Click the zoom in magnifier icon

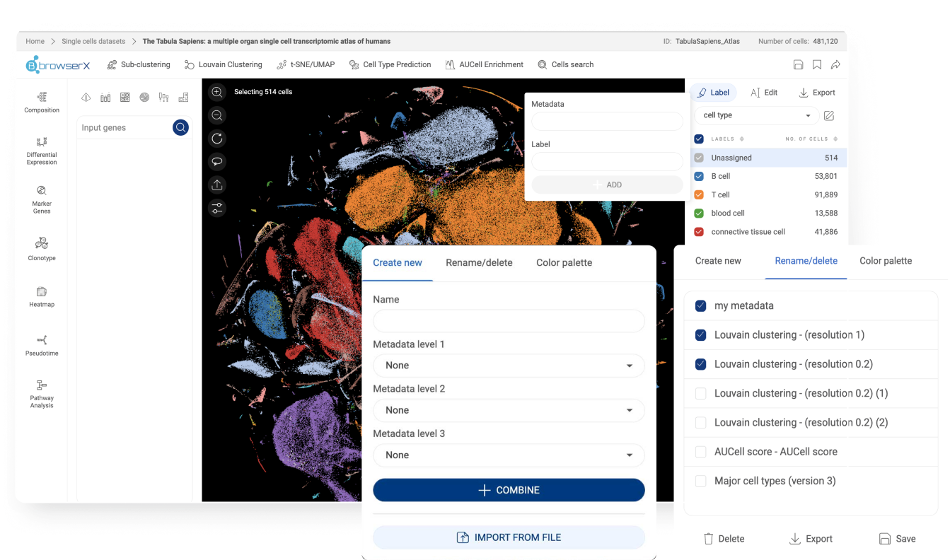(x=217, y=92)
